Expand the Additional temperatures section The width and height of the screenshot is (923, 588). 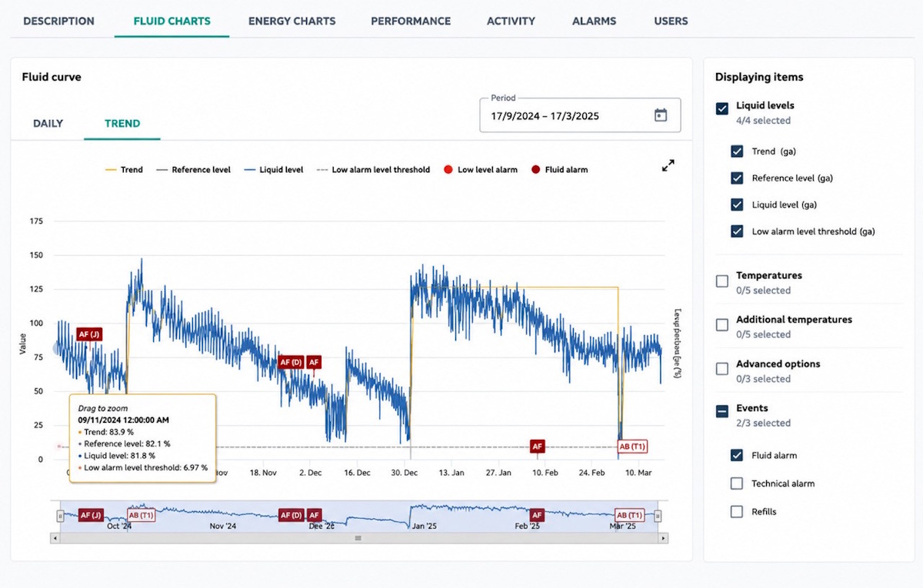point(794,319)
